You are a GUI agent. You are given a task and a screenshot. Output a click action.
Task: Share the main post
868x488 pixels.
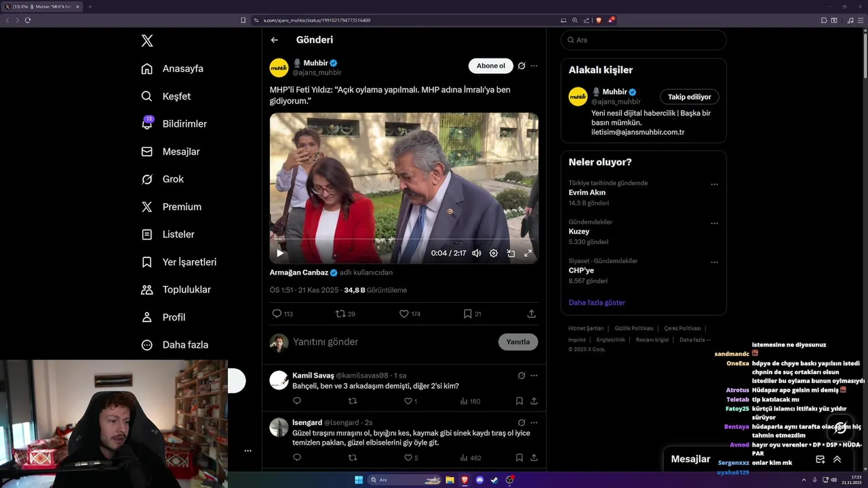532,314
